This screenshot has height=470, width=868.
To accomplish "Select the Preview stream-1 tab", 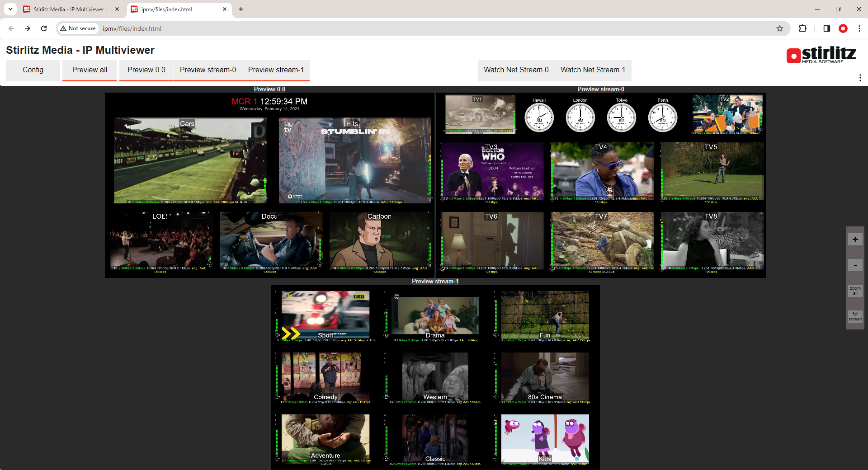I will pos(276,70).
